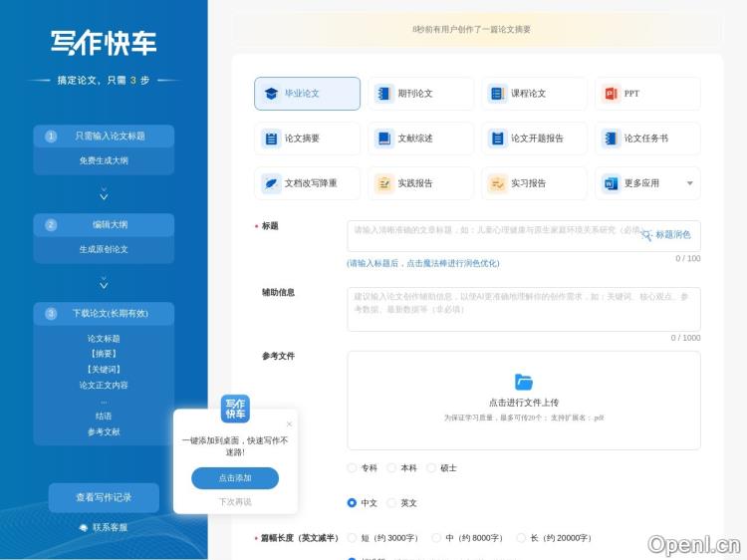Click the 点击添加 button
This screenshot has width=747, height=560.
pyautogui.click(x=235, y=478)
